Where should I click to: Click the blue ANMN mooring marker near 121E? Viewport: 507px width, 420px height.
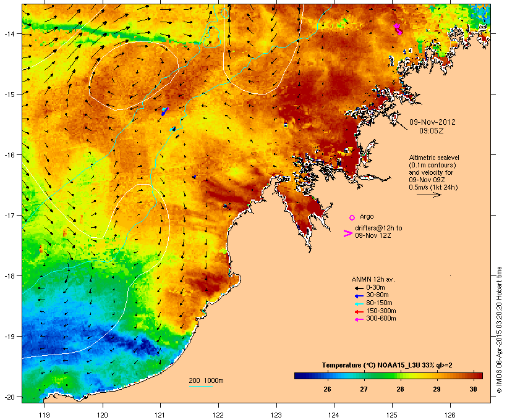pos(164,112)
